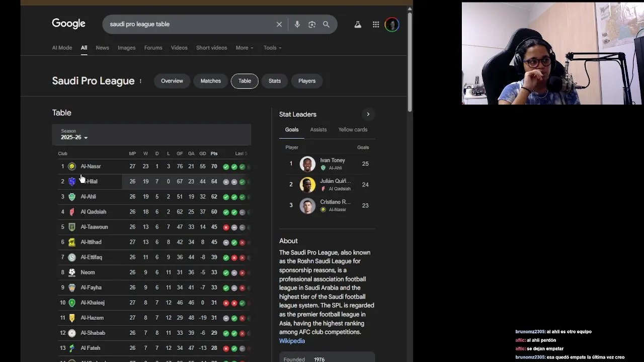Screen dimensions: 644x362
Task: Open the Wikipedia link
Action: coord(292,341)
